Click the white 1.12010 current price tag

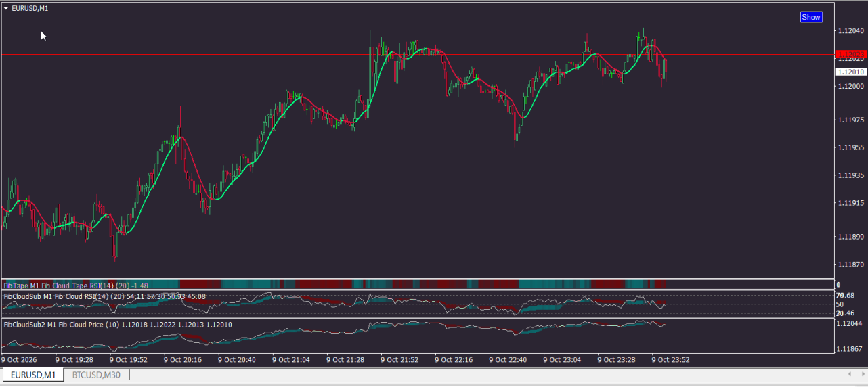(x=850, y=72)
